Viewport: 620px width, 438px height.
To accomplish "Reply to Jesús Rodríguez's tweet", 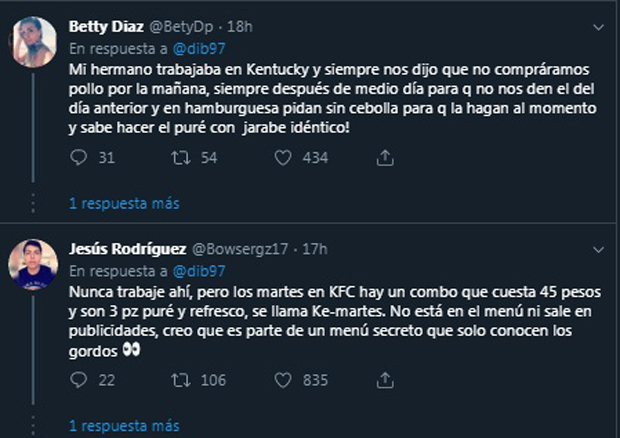I will pos(81,379).
